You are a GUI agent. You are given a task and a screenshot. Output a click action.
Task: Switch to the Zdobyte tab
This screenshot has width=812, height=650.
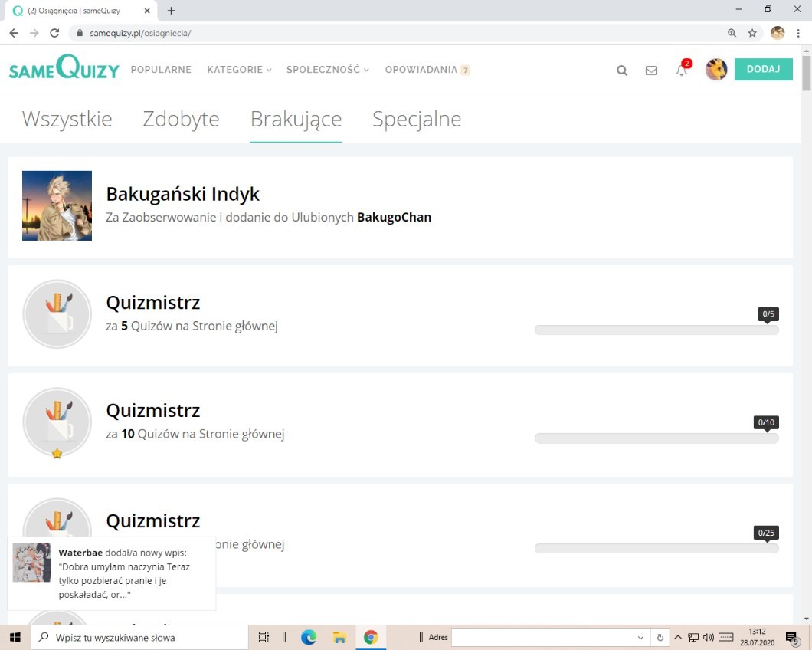181,120
